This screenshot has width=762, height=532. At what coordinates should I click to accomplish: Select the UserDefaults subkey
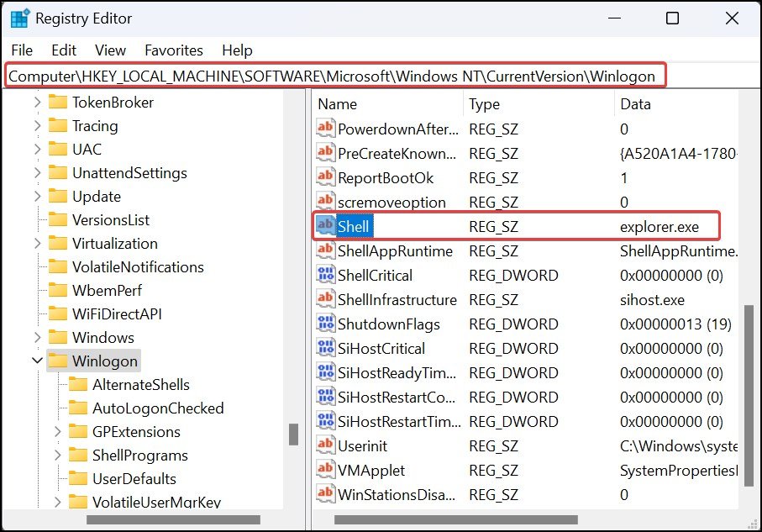point(134,478)
